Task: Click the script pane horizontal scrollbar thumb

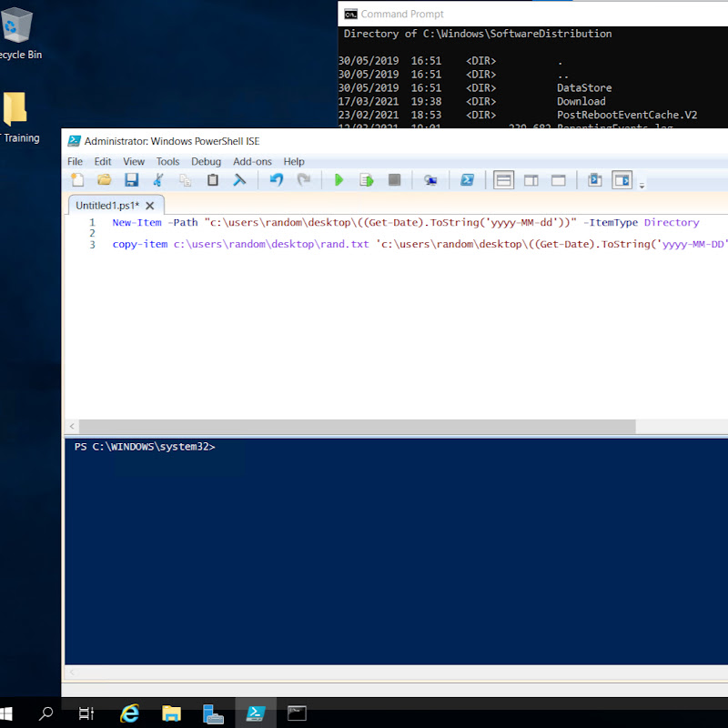Action: 357,426
